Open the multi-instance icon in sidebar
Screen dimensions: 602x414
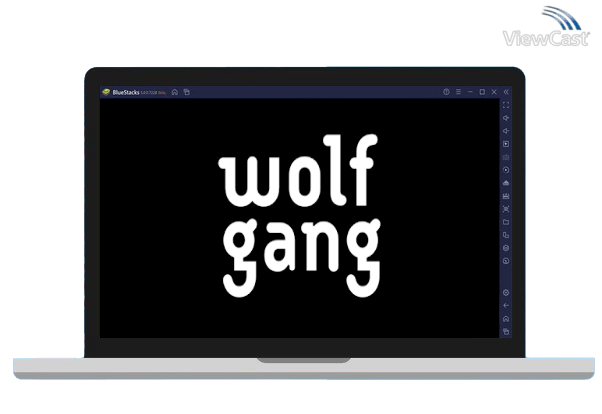tap(506, 235)
